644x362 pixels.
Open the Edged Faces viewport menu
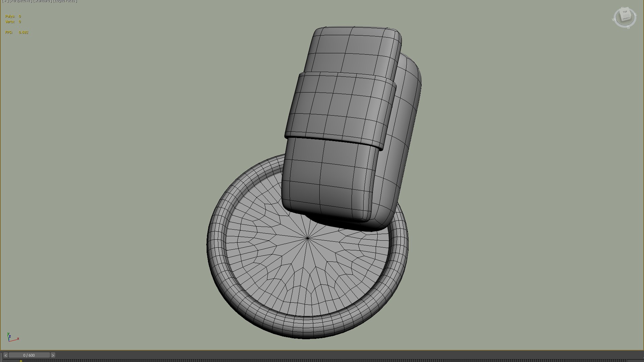[65, 1]
